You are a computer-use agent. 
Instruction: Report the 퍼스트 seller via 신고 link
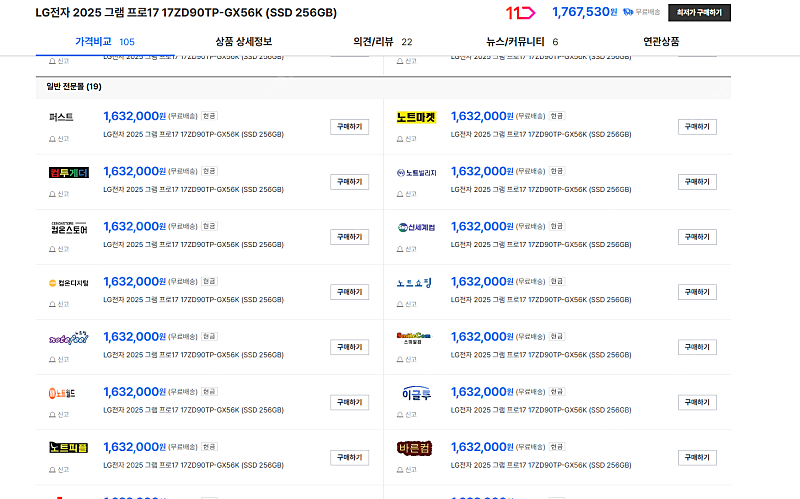pyautogui.click(x=58, y=138)
